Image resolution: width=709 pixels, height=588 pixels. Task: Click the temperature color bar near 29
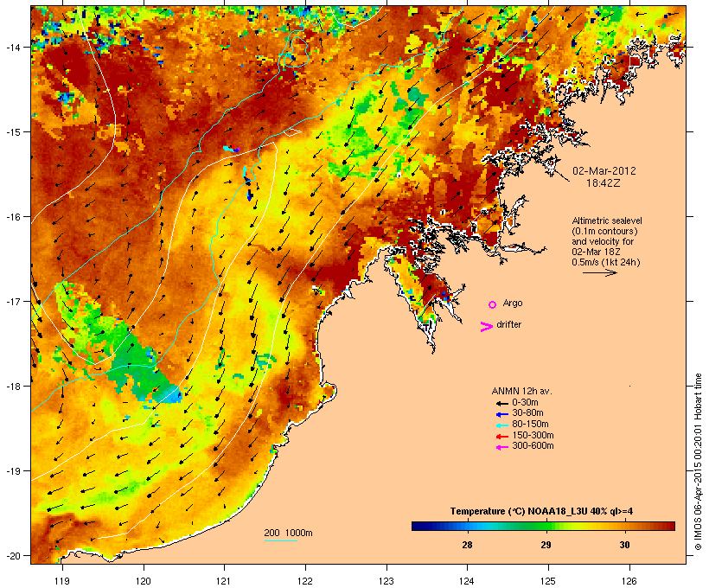(x=546, y=526)
